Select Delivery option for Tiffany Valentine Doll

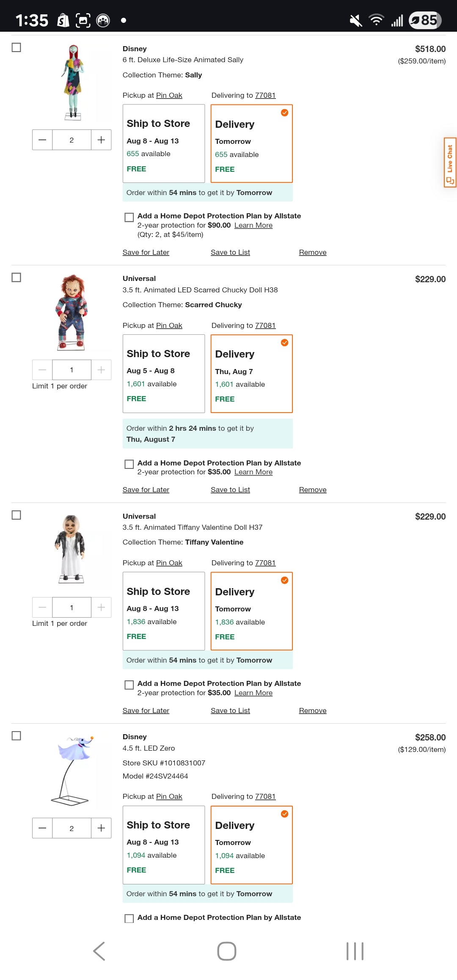(x=252, y=611)
